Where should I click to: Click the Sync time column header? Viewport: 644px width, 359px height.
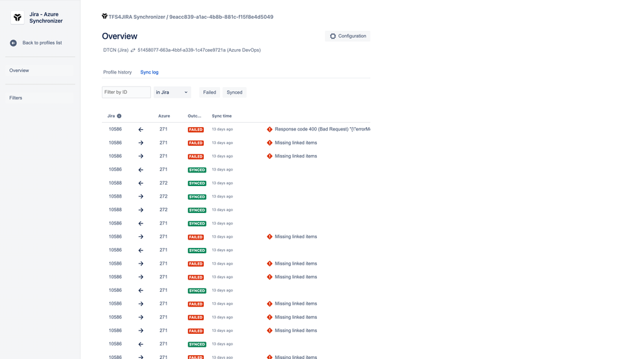pyautogui.click(x=222, y=116)
